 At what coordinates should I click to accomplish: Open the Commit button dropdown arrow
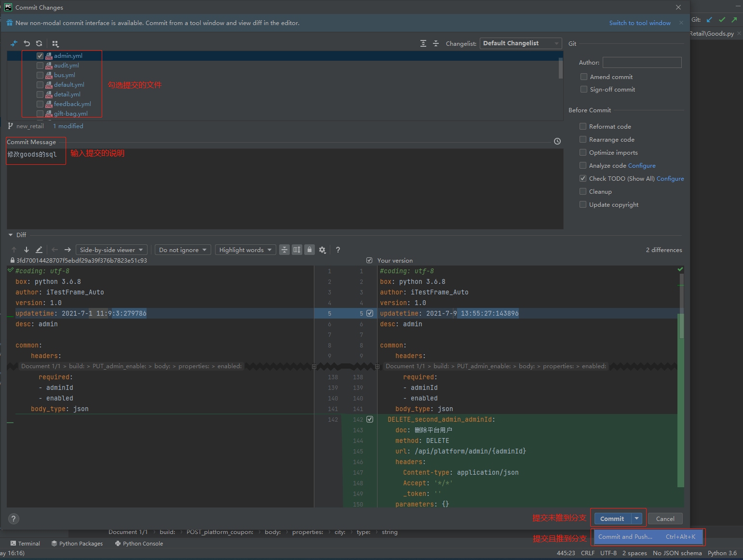coord(637,519)
